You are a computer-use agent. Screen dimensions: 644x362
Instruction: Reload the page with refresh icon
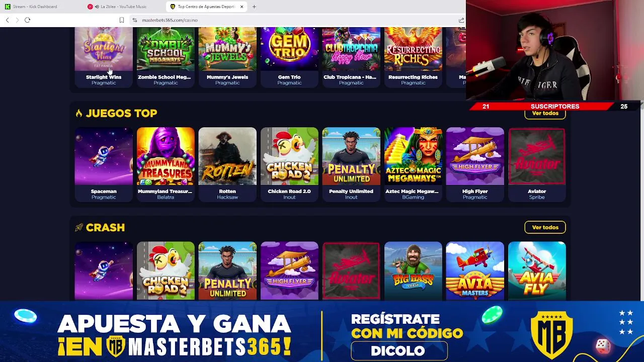(x=27, y=20)
